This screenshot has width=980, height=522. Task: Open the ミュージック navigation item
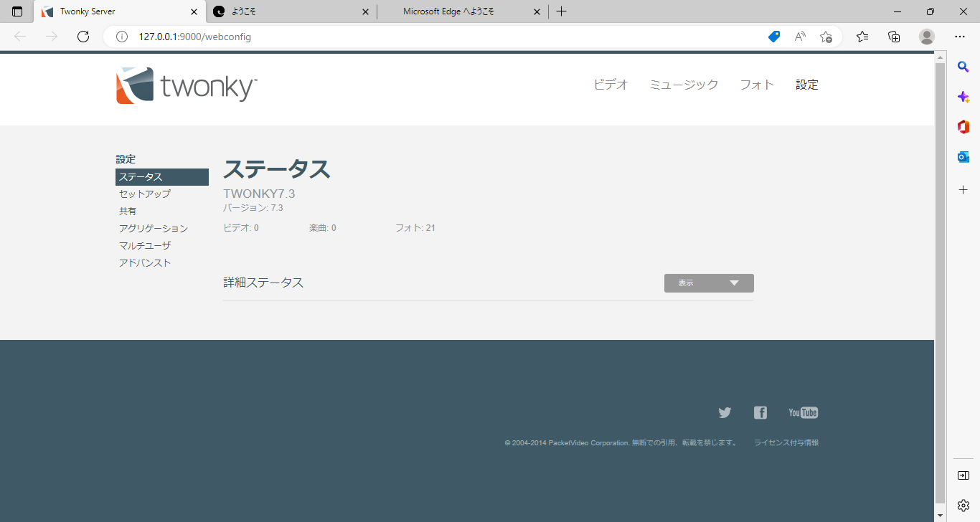684,85
